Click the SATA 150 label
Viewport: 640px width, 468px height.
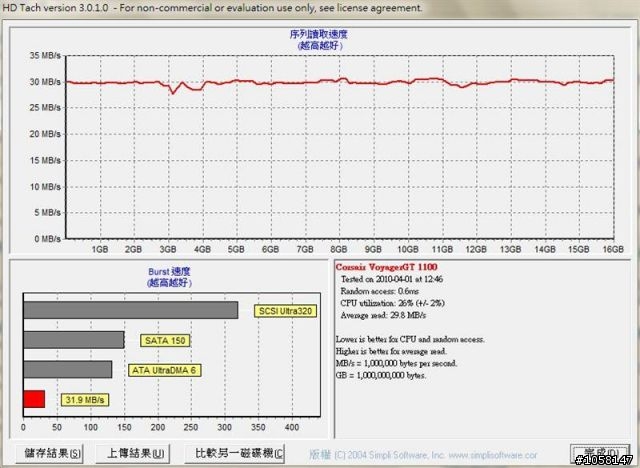pos(165,341)
